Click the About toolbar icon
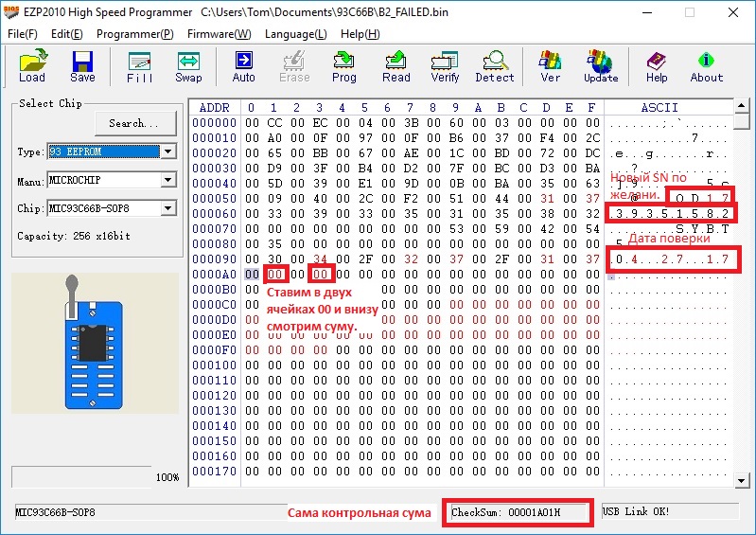756x535 pixels. [706, 66]
